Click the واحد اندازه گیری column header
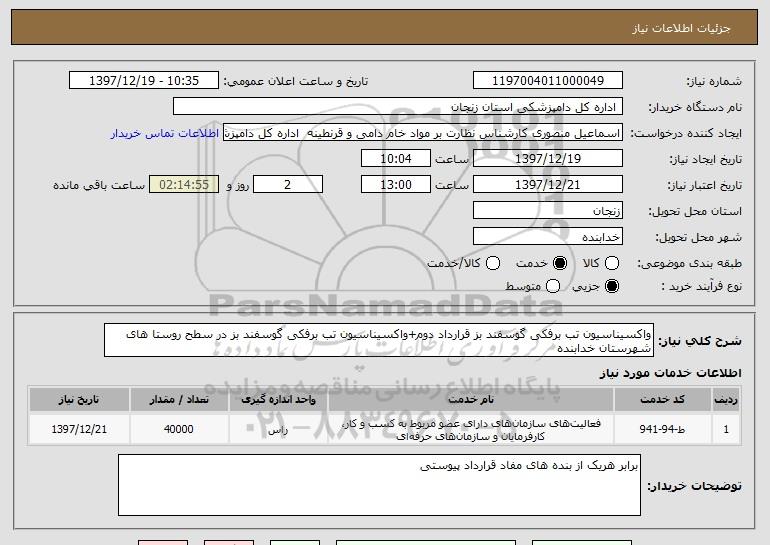770x545 pixels. [278, 400]
